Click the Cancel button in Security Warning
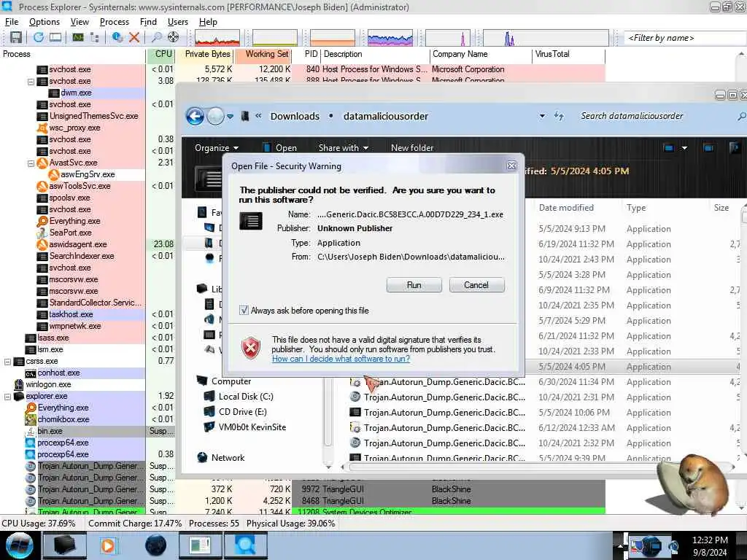This screenshot has width=747, height=560. [476, 285]
